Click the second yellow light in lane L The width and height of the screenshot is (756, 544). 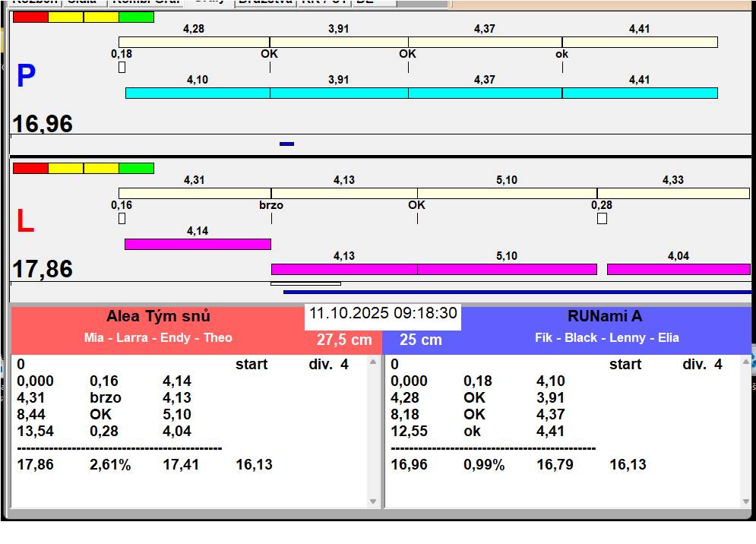pos(101,168)
